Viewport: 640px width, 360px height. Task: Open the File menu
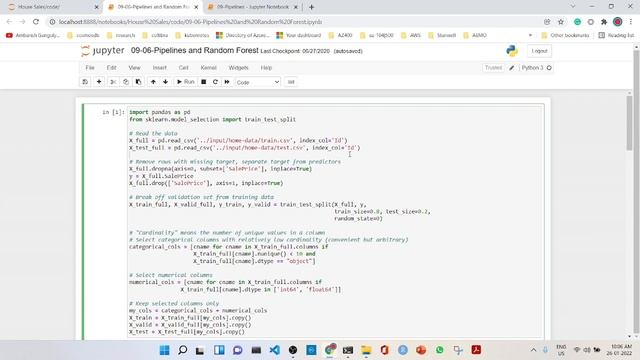pyautogui.click(x=90, y=68)
